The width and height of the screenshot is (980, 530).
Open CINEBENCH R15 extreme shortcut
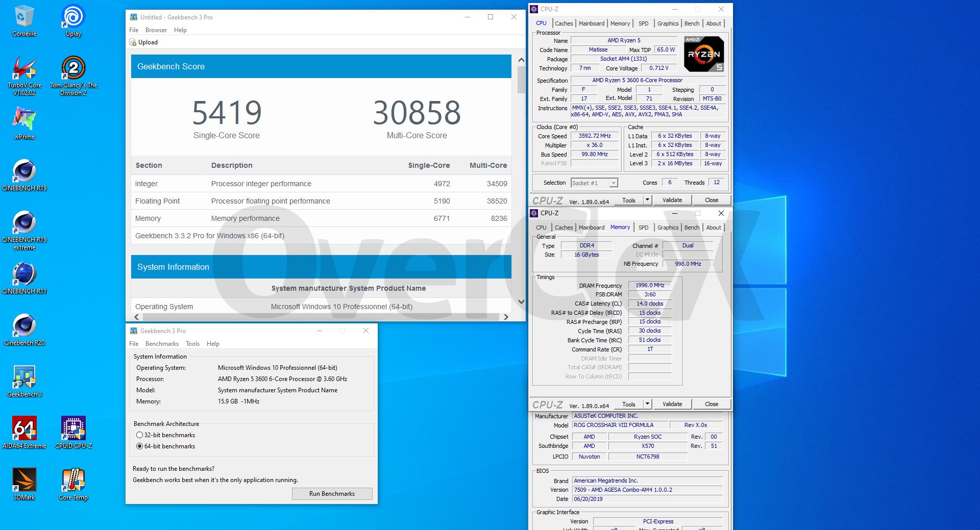click(x=24, y=230)
